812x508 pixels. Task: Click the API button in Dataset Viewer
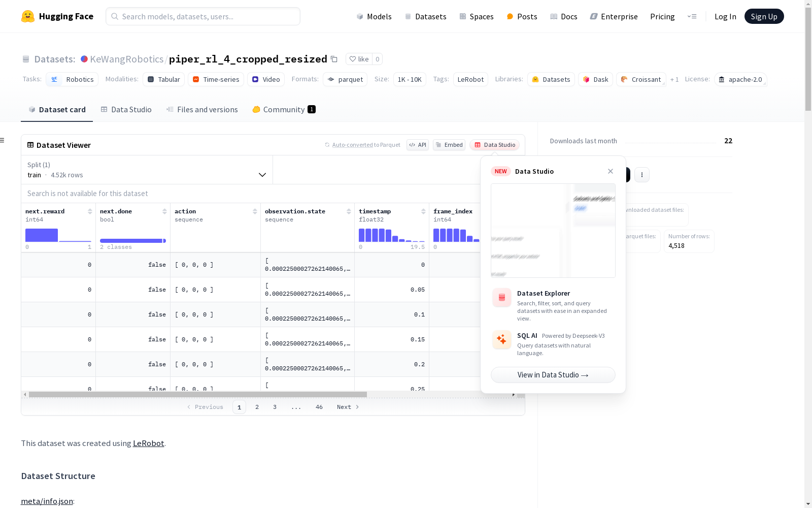[418, 145]
